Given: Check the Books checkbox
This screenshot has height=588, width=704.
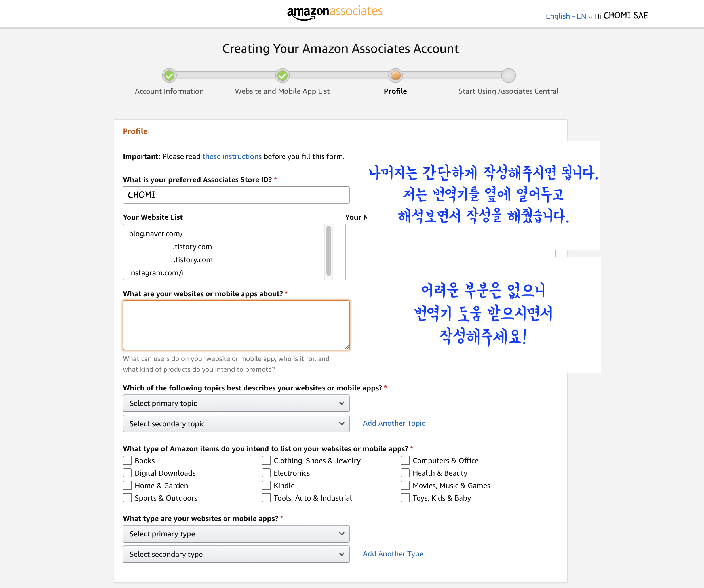Looking at the screenshot, I should [x=127, y=460].
